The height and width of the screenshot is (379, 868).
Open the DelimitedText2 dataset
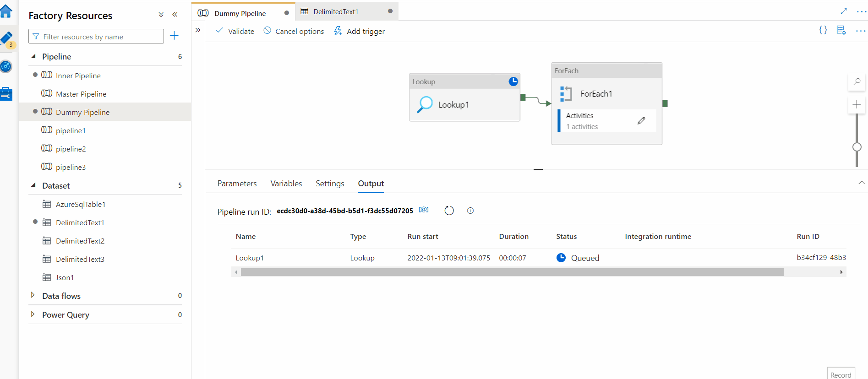click(x=80, y=241)
